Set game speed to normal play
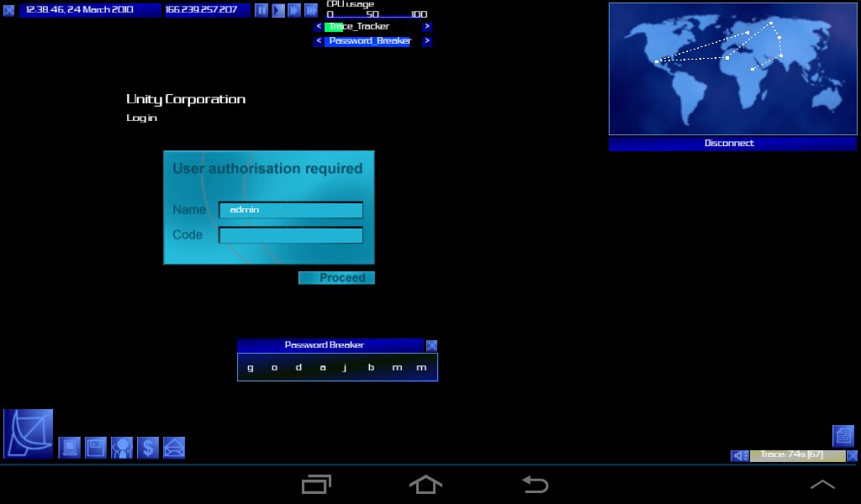The image size is (861, 504). tap(278, 10)
